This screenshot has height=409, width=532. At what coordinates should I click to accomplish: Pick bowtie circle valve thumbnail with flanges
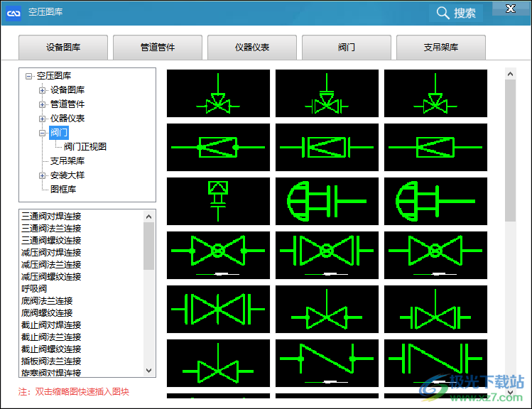click(327, 255)
